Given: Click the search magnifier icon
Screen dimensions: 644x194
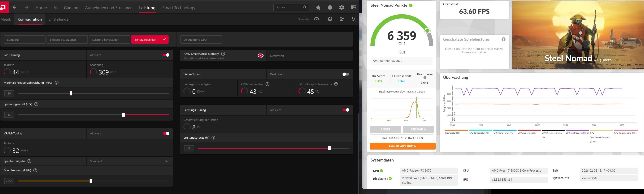Looking at the screenshot, I should 305,8.
